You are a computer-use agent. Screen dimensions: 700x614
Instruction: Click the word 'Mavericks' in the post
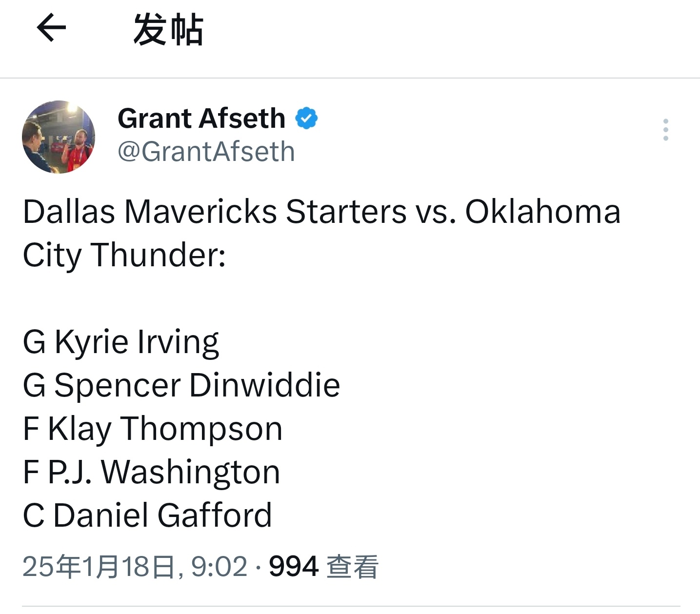(x=200, y=212)
